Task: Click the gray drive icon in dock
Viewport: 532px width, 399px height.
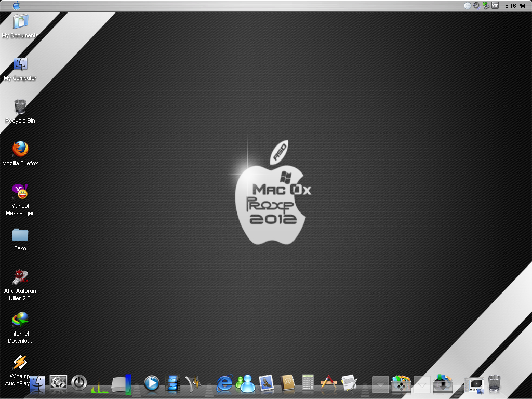Action: click(x=121, y=384)
